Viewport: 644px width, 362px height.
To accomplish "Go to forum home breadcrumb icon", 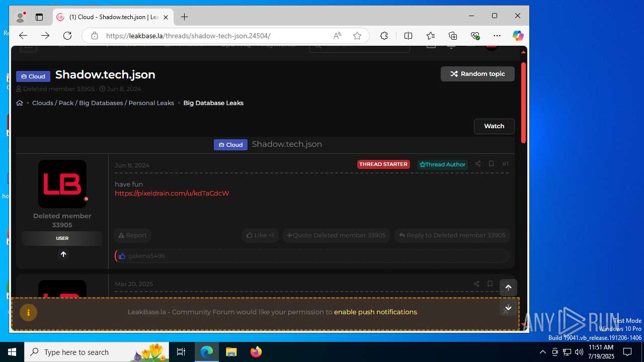I will click(x=20, y=103).
